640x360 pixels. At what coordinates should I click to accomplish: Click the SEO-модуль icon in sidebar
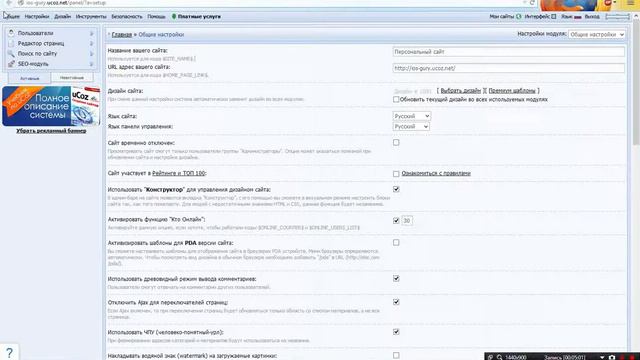[x=11, y=64]
